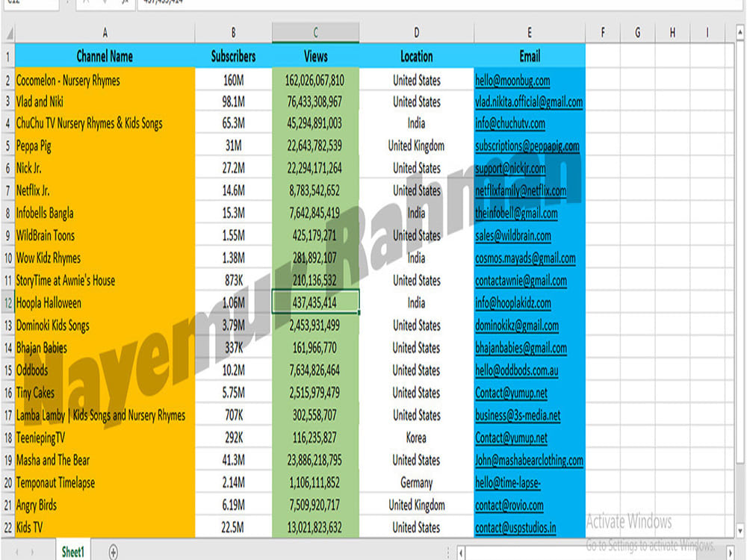This screenshot has width=747, height=560.
Task: Click the Channel Name header cell
Action: click(105, 56)
